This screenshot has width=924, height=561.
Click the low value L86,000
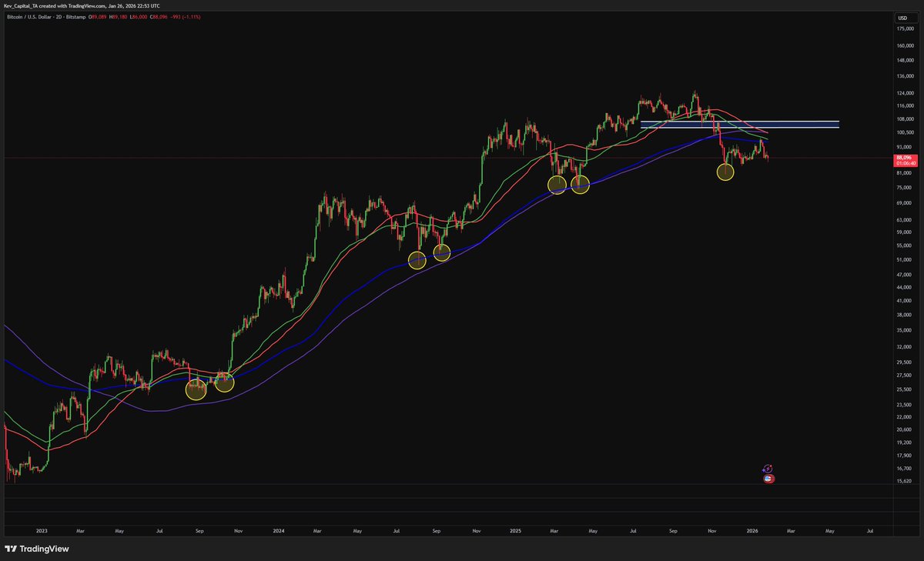pos(139,17)
